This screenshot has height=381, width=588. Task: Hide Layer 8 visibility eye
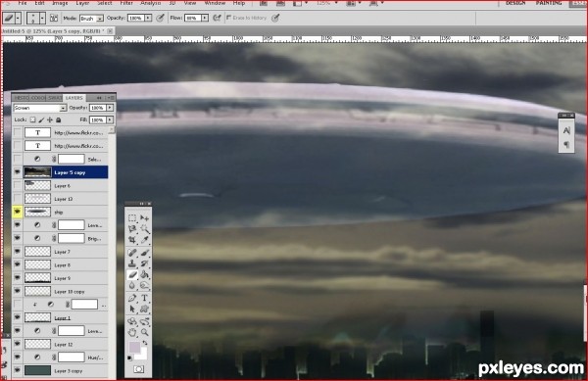click(17, 264)
